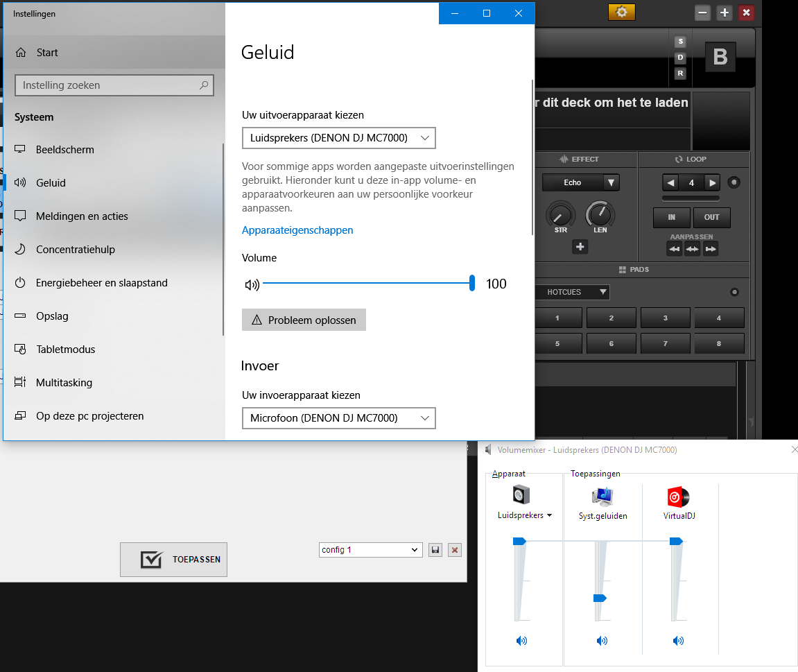Viewport: 798px width, 672px height.
Task: Click the Syst.geluiden icon in Volumemixer
Action: pos(602,497)
